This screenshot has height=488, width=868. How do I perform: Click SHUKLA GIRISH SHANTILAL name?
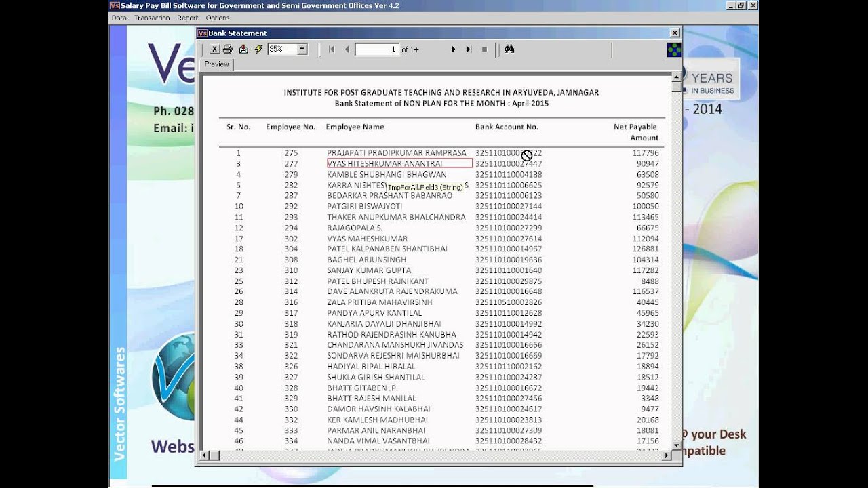click(376, 377)
